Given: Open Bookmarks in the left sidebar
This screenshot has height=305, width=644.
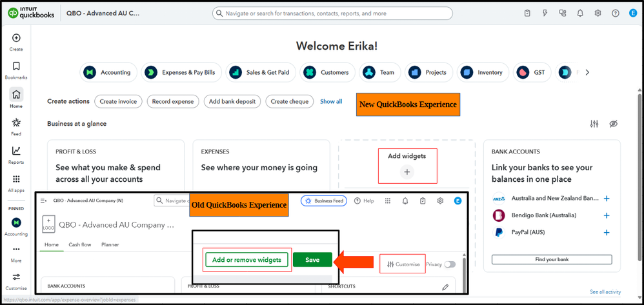Looking at the screenshot, I should (16, 70).
